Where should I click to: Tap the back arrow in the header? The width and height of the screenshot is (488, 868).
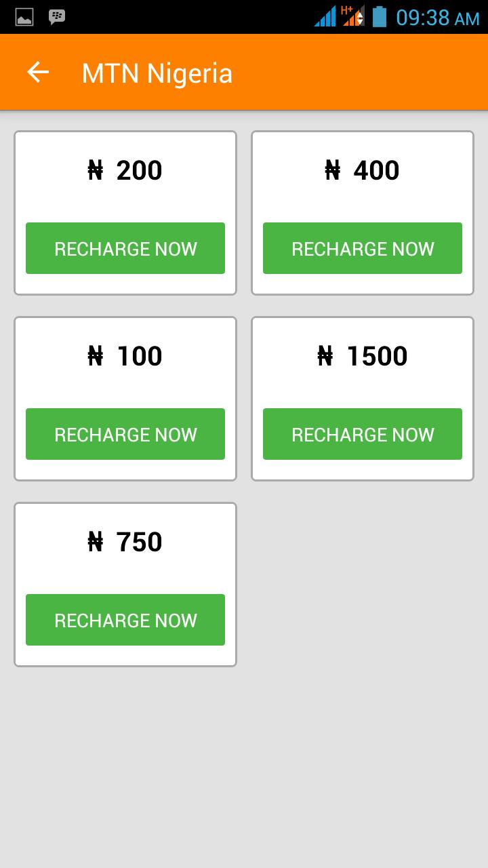click(38, 73)
